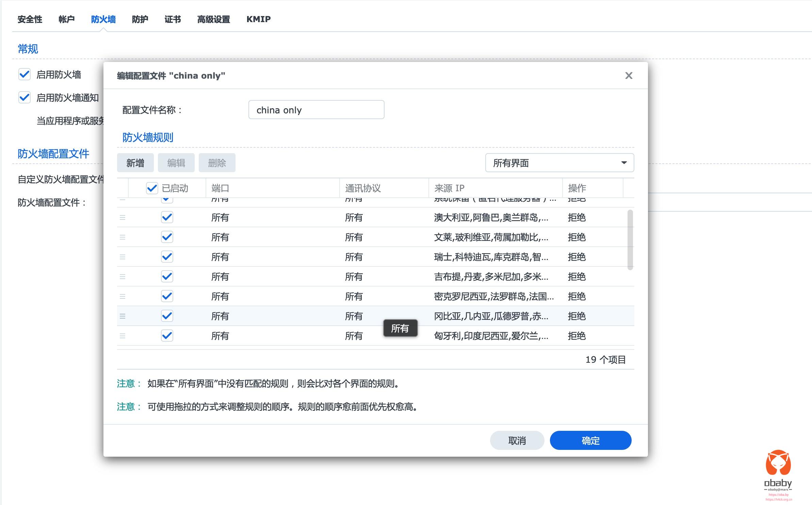This screenshot has width=812, height=505.
Task: Close the china only edit dialog
Action: click(629, 76)
